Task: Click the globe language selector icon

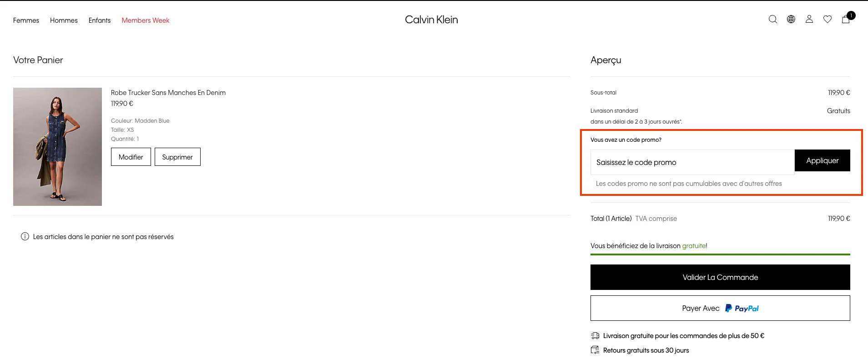Action: 791,19
